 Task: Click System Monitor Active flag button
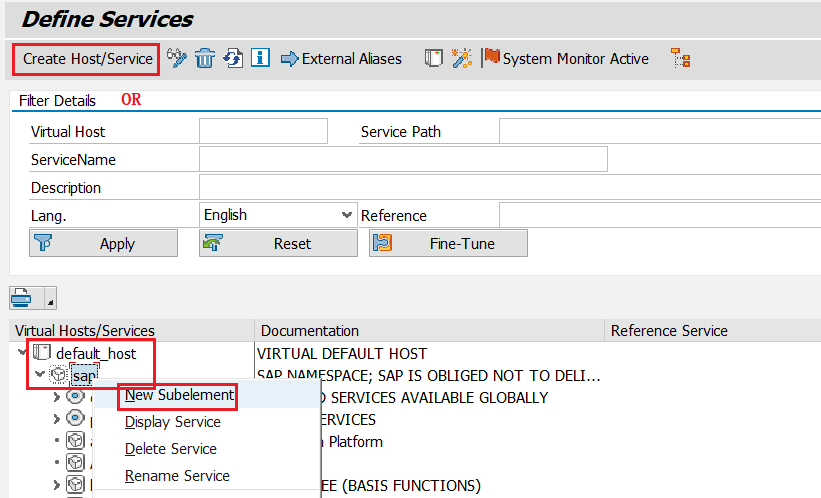[x=565, y=59]
